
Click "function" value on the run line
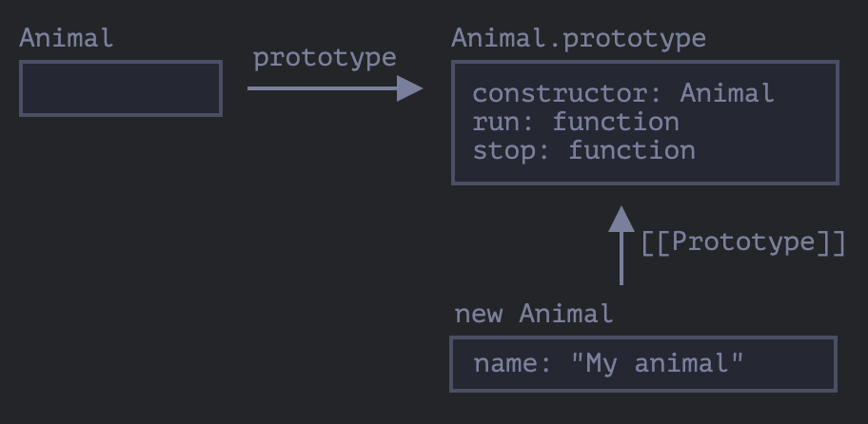pyautogui.click(x=616, y=122)
